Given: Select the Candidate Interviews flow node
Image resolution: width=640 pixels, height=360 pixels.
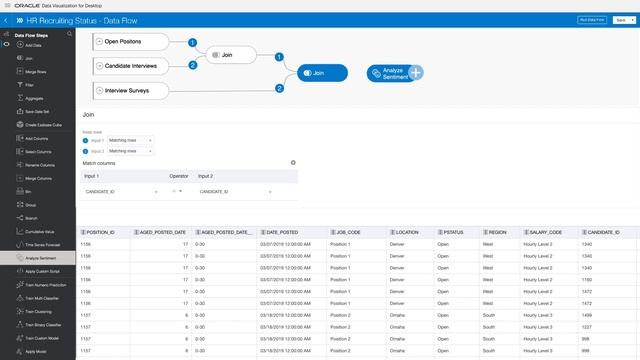Looking at the screenshot, I should pos(131,66).
